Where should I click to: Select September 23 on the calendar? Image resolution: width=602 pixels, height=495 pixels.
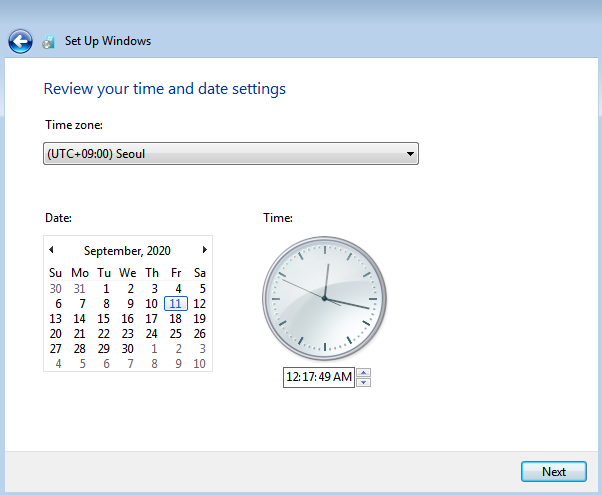coord(127,334)
